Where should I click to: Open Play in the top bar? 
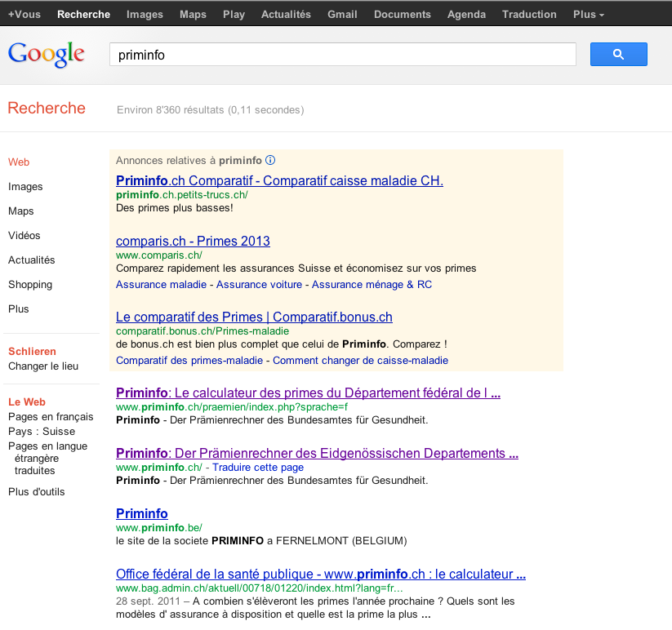click(234, 14)
